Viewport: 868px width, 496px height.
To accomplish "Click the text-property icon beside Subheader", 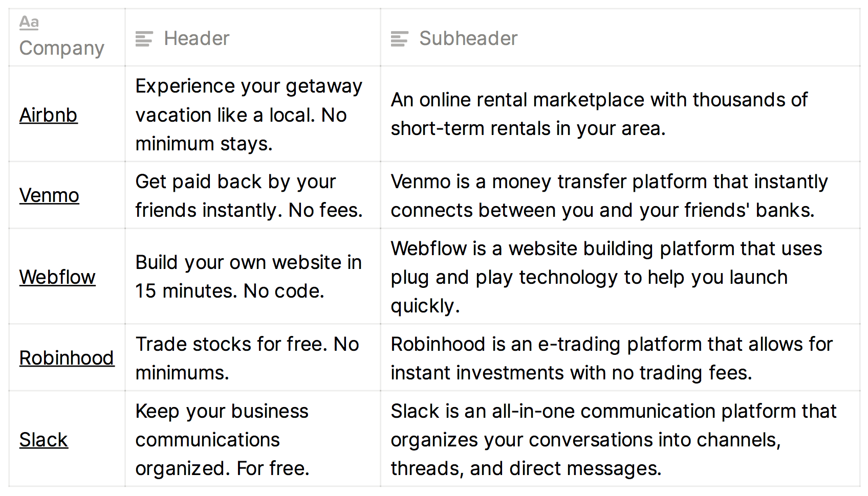I will tap(399, 39).
